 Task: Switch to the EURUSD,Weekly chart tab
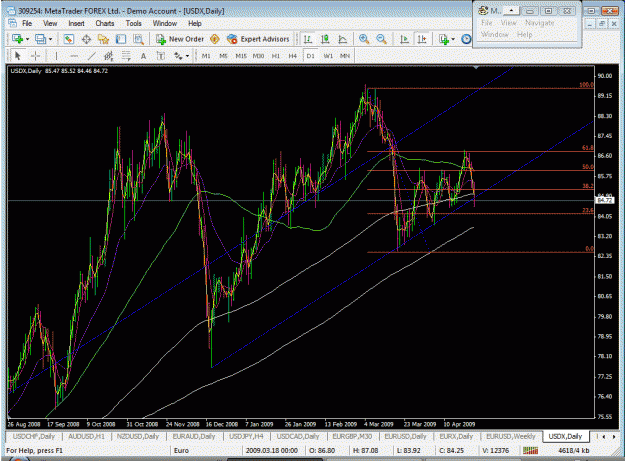pyautogui.click(x=511, y=436)
